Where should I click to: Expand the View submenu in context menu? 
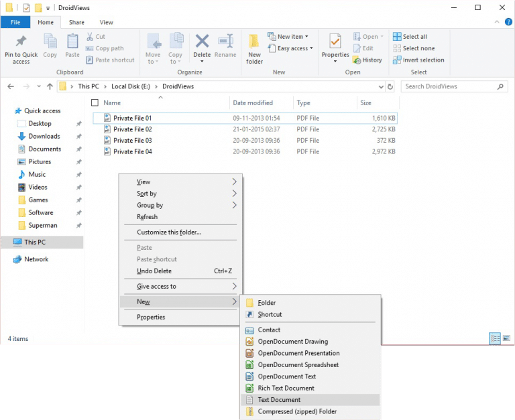180,182
